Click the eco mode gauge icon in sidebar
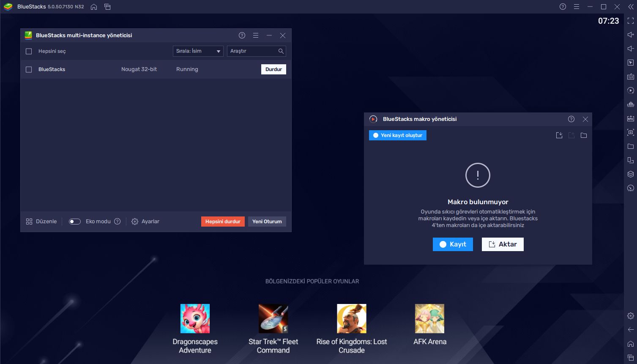 click(x=630, y=188)
